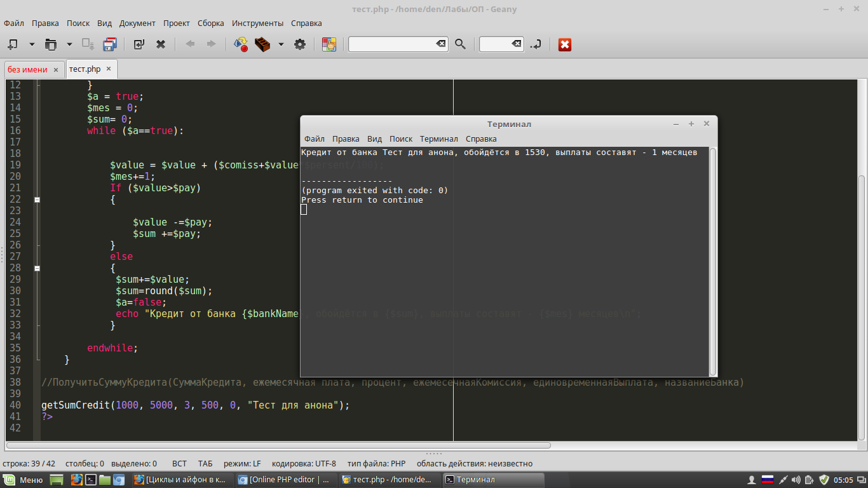Click the Terminal window vertical scrollbar
Viewport: 868px width, 488px height.
point(713,261)
